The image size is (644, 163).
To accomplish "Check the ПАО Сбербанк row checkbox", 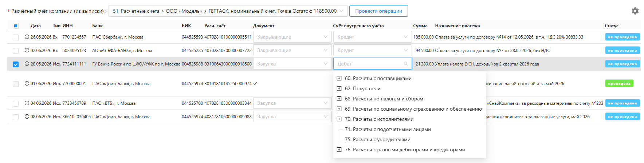I will 16,37.
